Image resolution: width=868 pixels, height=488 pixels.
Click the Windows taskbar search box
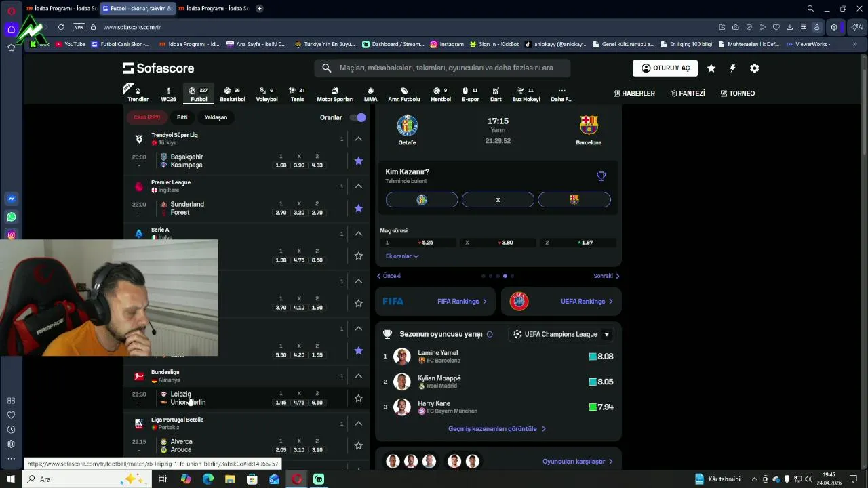click(86, 479)
